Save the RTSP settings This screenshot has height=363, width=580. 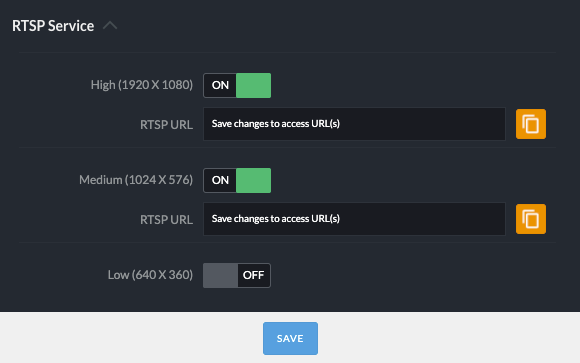pyautogui.click(x=290, y=338)
